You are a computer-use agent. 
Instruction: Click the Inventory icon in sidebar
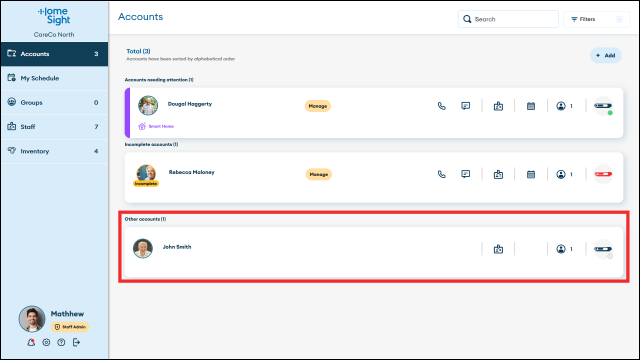pos(11,151)
